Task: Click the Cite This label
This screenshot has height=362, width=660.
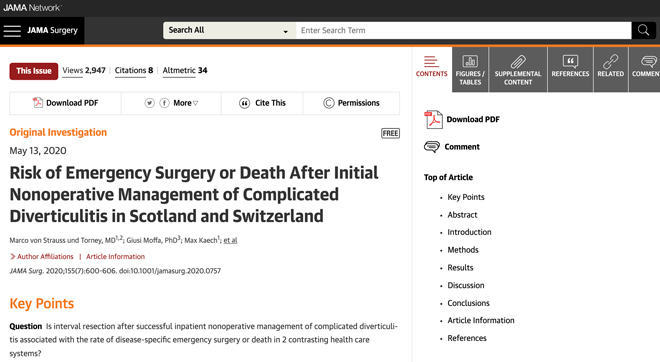Action: pyautogui.click(x=270, y=103)
